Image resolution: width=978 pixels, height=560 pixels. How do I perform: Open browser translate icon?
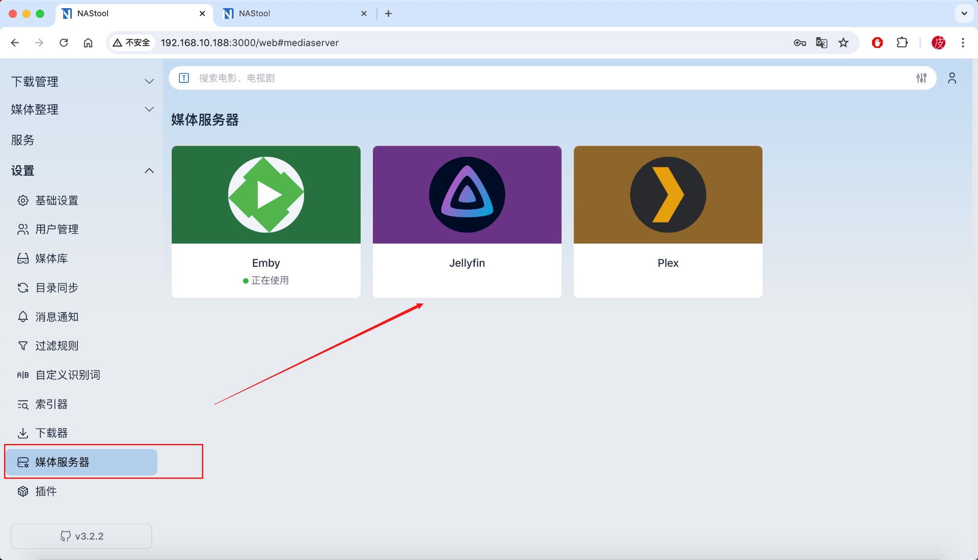[822, 43]
